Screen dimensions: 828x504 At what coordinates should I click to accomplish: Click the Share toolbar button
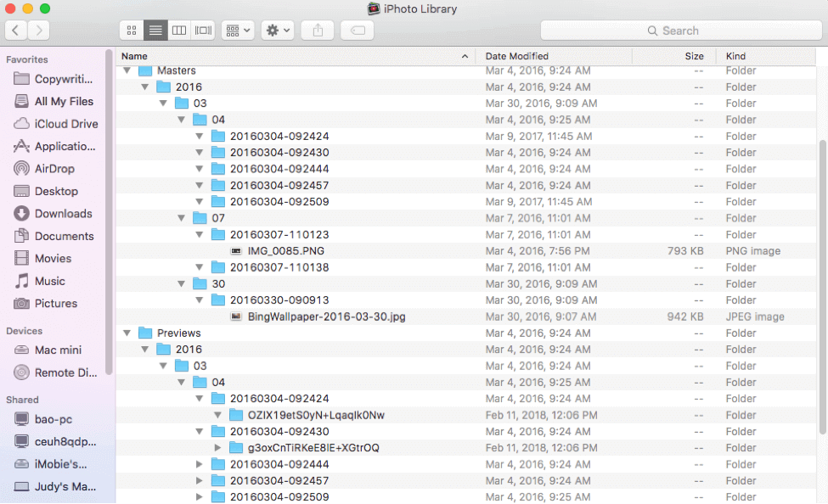pos(318,31)
